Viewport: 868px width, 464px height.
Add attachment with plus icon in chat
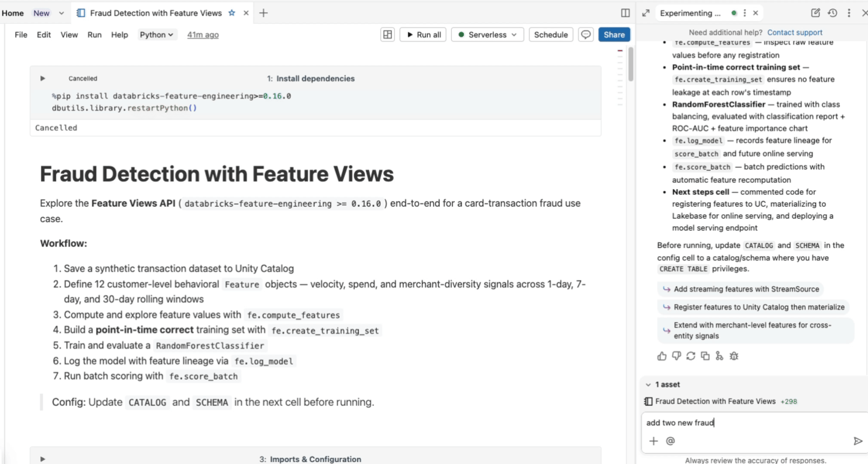coord(653,441)
